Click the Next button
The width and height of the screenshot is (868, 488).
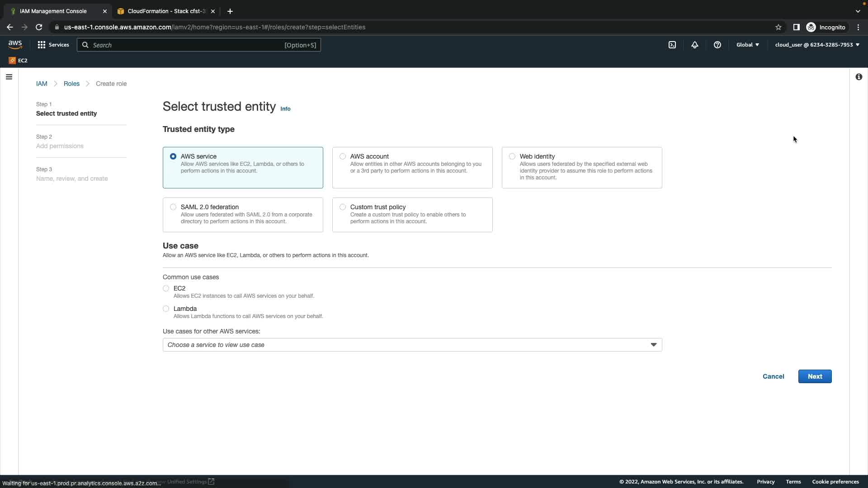coord(815,376)
